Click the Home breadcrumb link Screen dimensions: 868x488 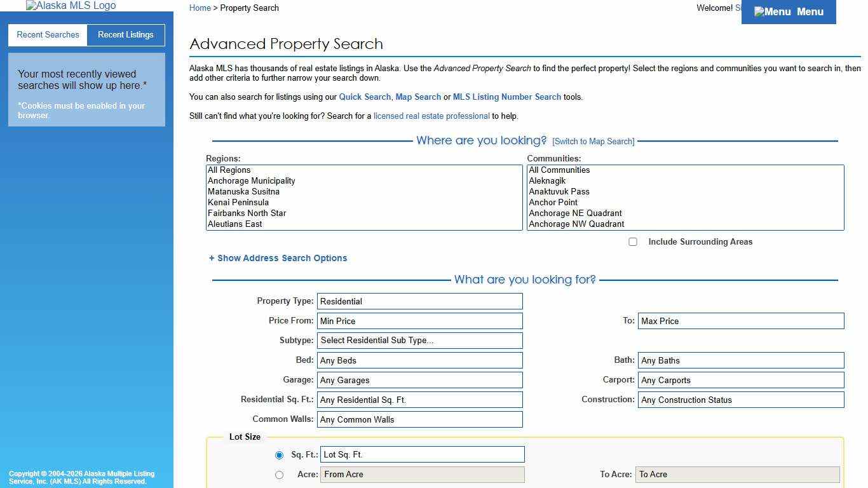(200, 8)
